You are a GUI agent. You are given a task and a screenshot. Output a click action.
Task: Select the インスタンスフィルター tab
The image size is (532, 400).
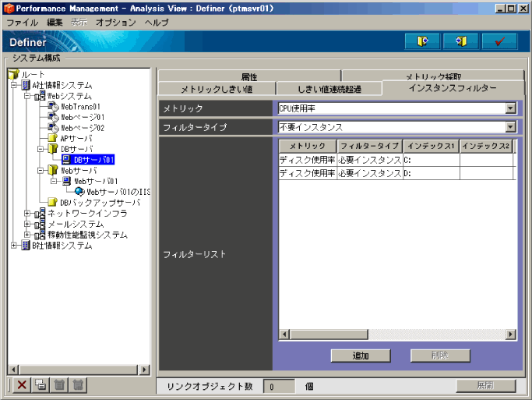(453, 88)
